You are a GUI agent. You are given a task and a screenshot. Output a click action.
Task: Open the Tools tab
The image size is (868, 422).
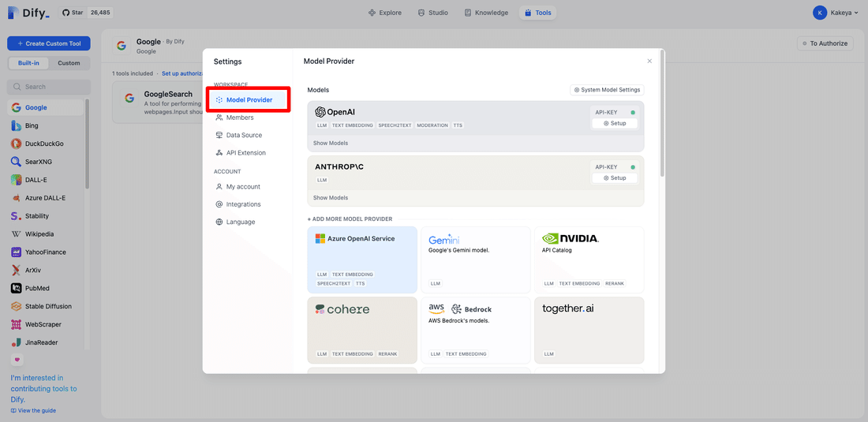(x=537, y=12)
